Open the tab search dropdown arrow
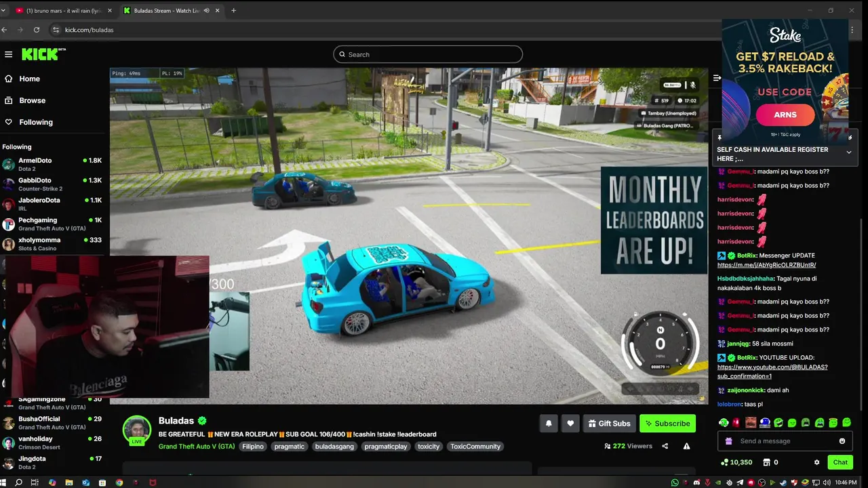Image resolution: width=868 pixels, height=488 pixels. (3, 10)
